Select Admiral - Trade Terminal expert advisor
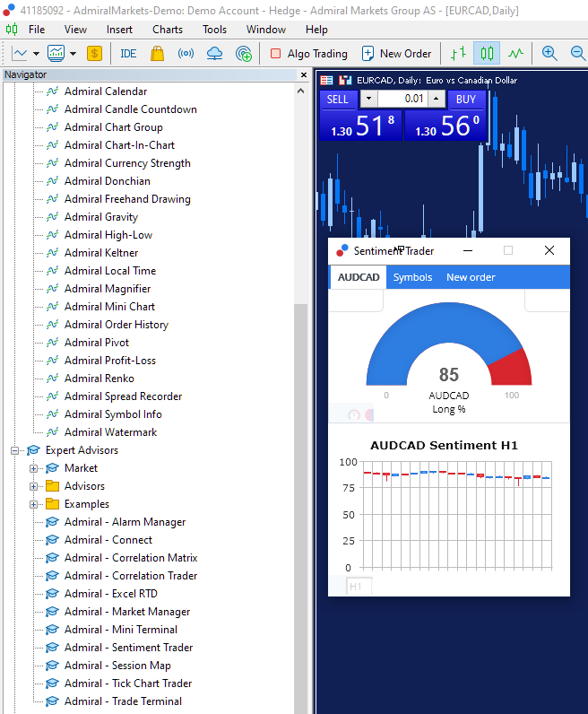The image size is (588, 714). click(124, 701)
